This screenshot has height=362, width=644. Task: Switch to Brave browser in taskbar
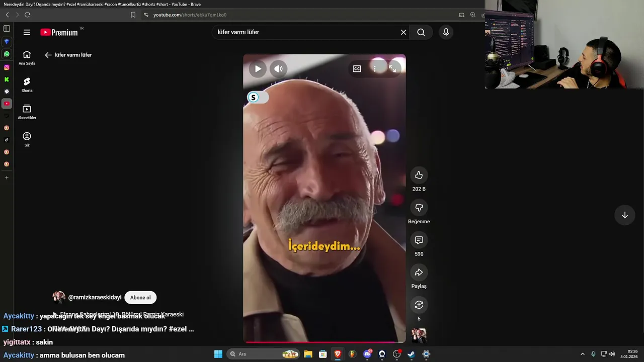338,354
